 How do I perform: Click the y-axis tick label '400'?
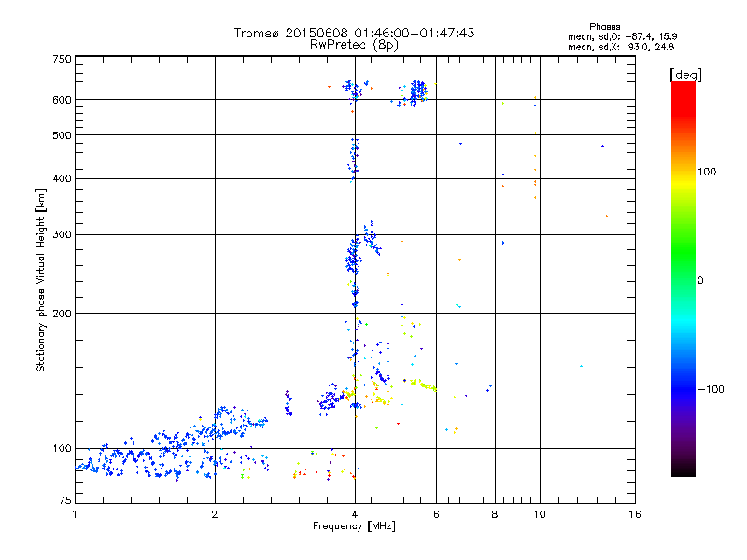[x=62, y=178]
